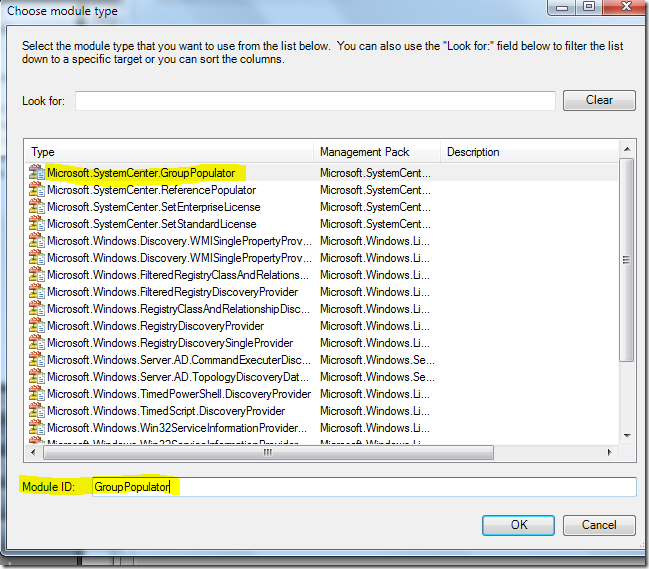Click the icon beside Microsoft.Windows.Server.AD.CommandExecuterDisc
649x569 pixels.
click(37, 360)
